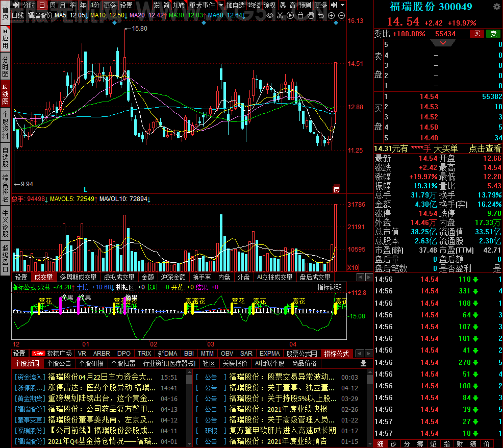Undo last chart action arrow
Image resolution: width=503 pixels, height=448 pixels.
[x=321, y=15]
